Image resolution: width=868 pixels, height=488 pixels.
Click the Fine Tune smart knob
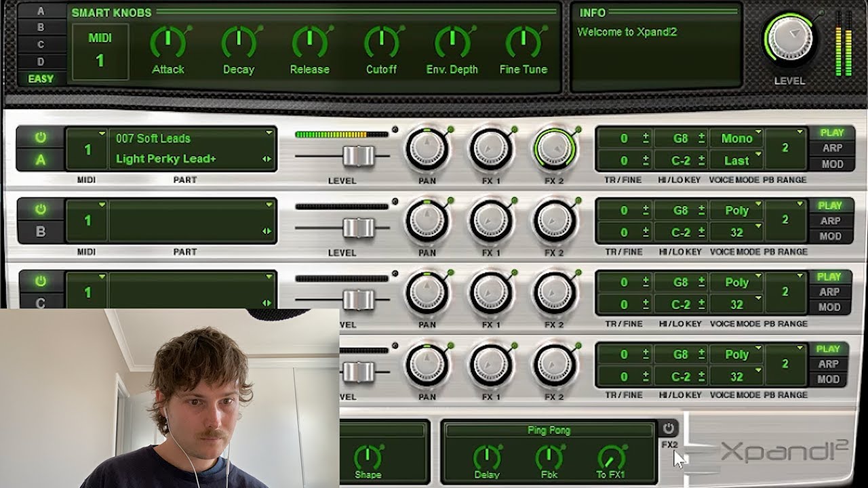[523, 42]
